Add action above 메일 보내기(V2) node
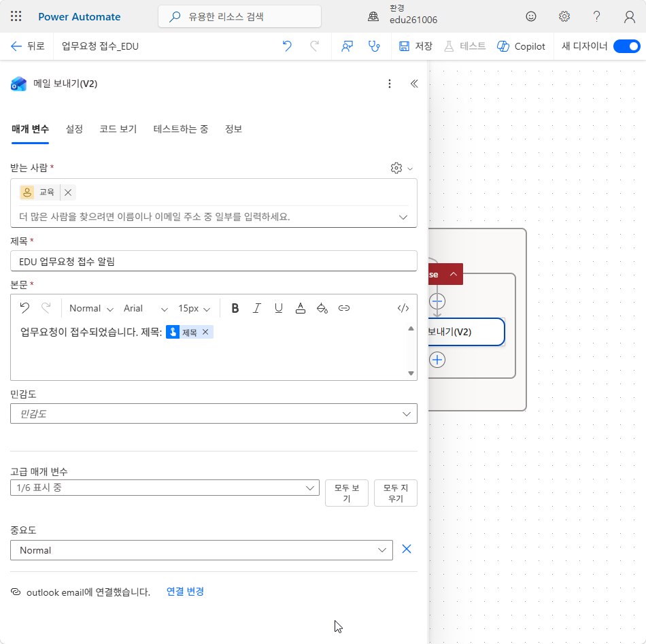This screenshot has height=644, width=646. pos(437,302)
